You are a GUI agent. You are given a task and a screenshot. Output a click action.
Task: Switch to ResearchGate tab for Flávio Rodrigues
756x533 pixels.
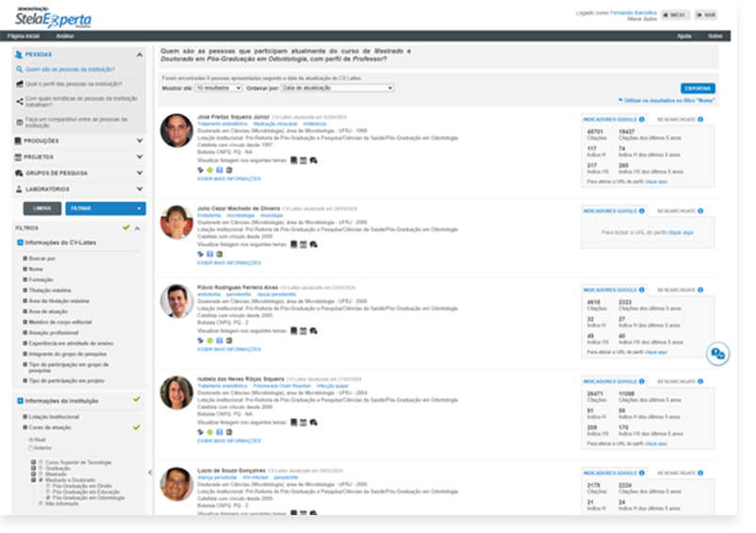click(679, 290)
